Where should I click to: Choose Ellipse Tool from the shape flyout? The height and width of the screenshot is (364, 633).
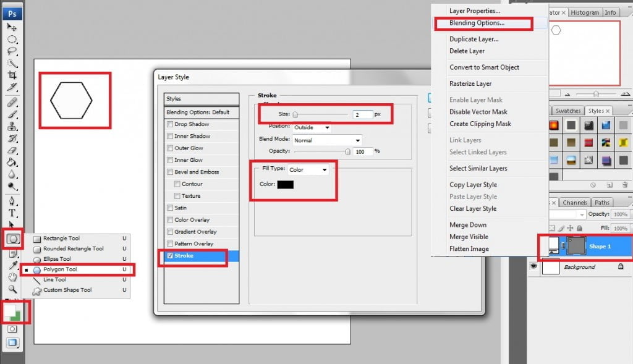[57, 259]
